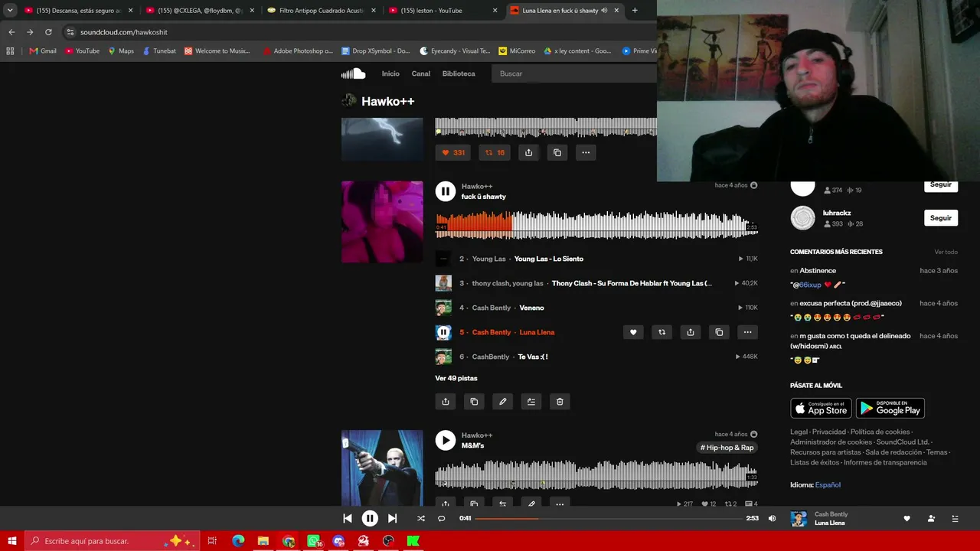Open the Windows Start menu
This screenshot has width=980, height=551.
tap(11, 541)
